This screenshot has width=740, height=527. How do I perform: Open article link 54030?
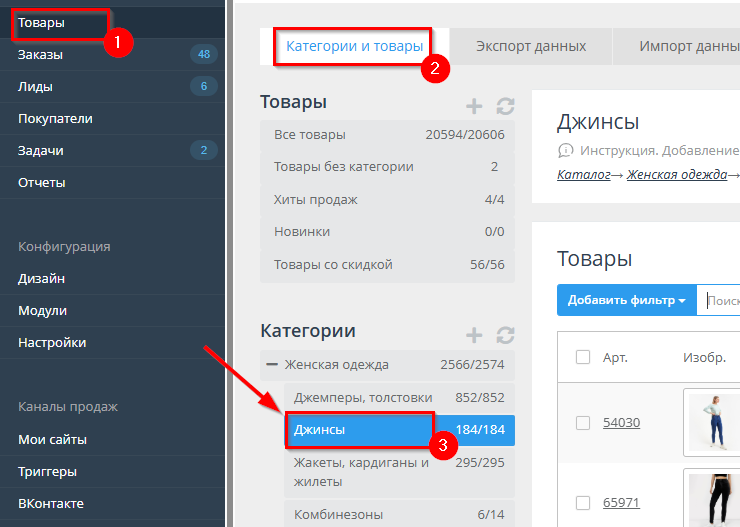point(621,423)
